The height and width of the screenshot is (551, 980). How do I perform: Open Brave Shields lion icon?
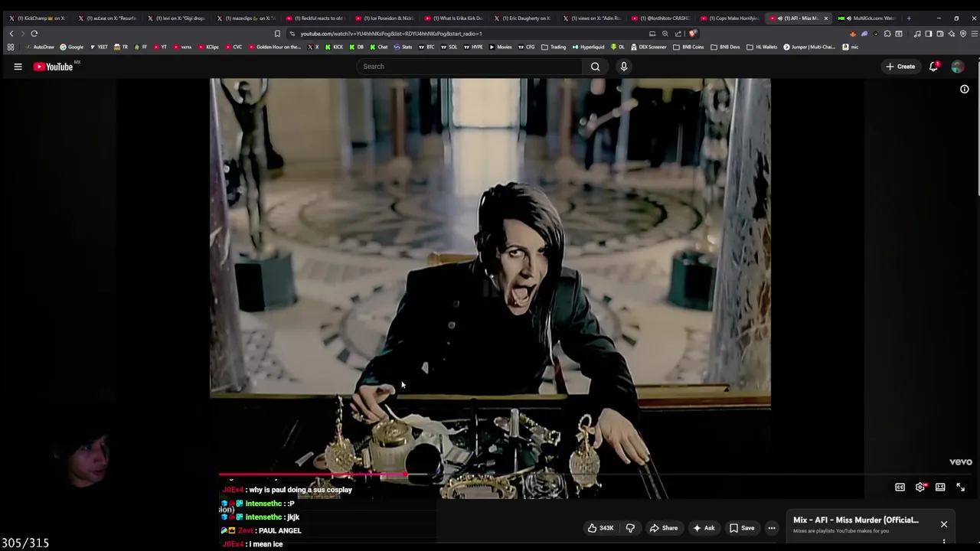(x=692, y=34)
